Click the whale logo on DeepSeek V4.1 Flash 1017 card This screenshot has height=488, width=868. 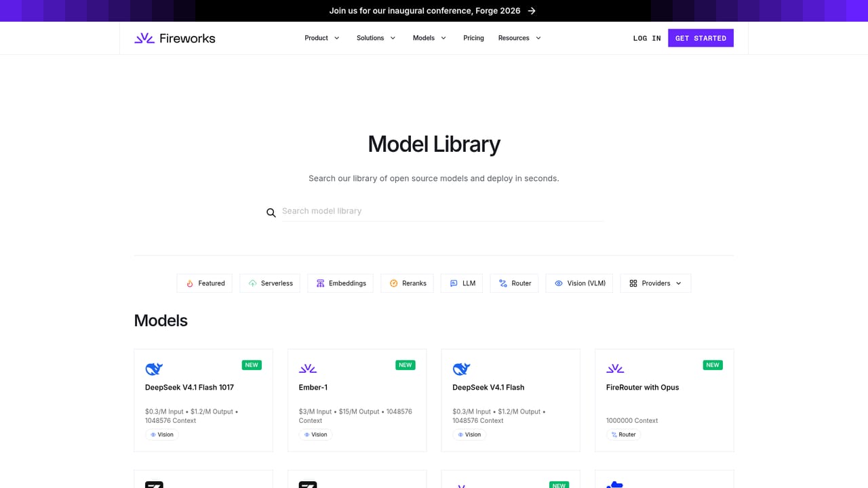[154, 369]
